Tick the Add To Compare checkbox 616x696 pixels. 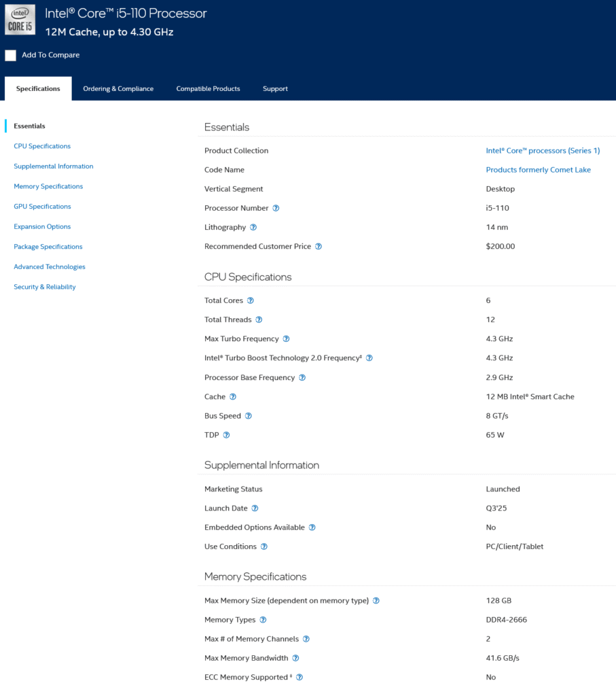click(11, 56)
